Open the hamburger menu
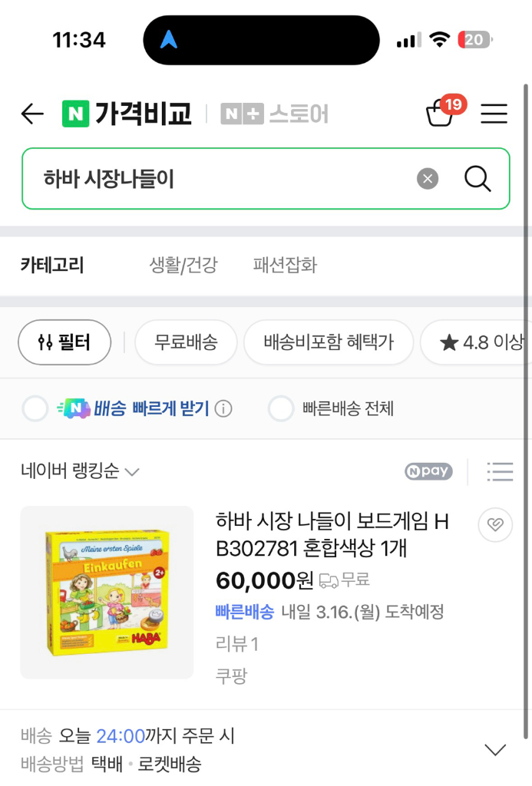 click(x=494, y=114)
